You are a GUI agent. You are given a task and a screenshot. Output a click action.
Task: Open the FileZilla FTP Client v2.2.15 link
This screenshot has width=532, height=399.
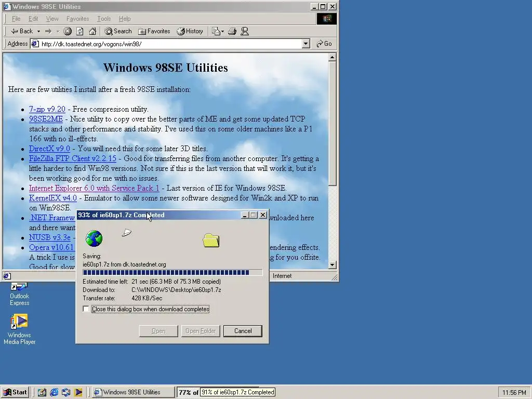pos(73,158)
